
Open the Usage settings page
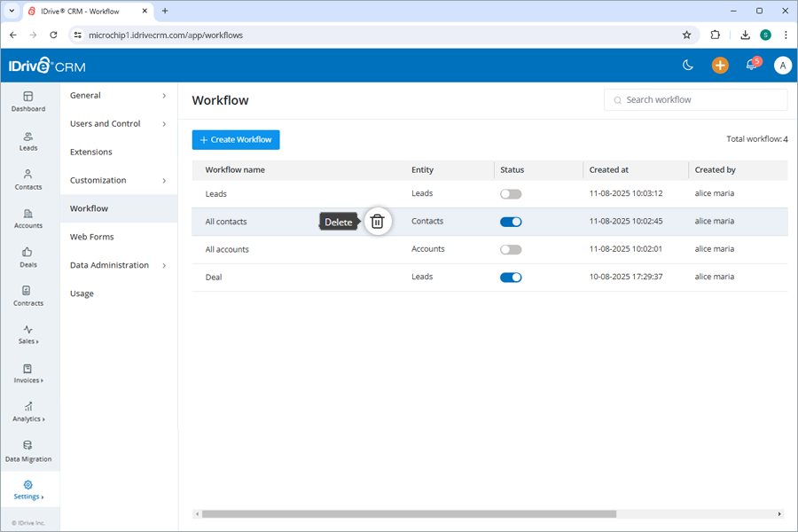(81, 293)
